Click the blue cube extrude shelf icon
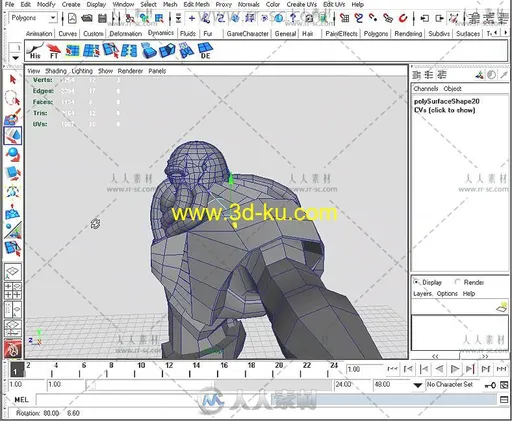512x421 pixels. pos(148,51)
